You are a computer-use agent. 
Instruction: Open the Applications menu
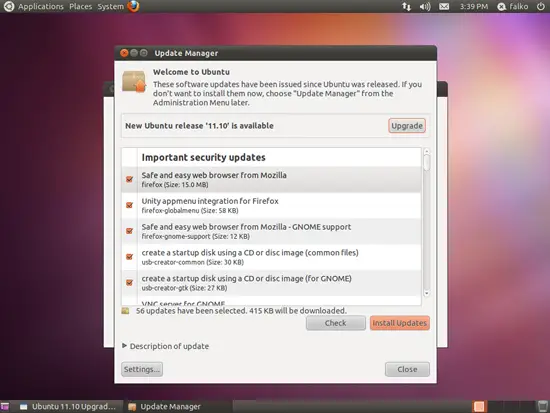coord(41,6)
